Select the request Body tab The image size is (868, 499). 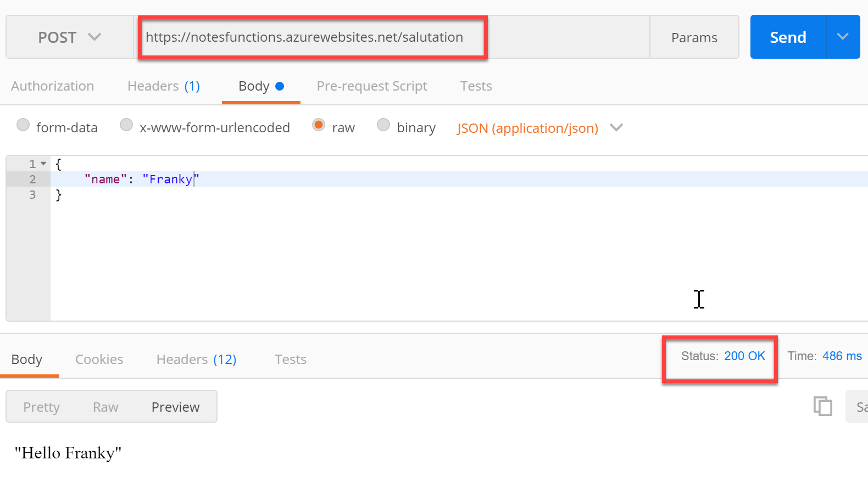pyautogui.click(x=261, y=86)
